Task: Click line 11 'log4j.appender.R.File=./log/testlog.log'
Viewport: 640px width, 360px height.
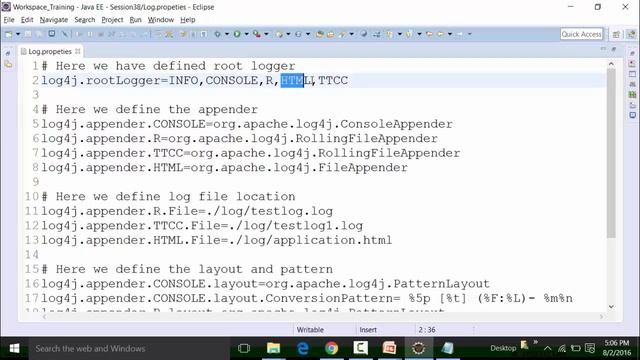Action: [187, 211]
